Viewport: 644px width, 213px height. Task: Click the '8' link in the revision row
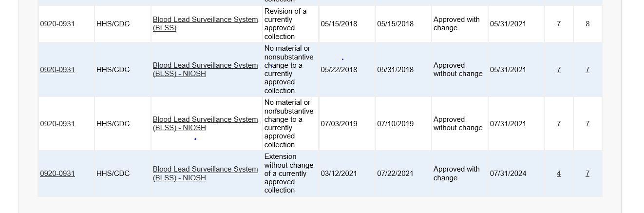coord(587,24)
